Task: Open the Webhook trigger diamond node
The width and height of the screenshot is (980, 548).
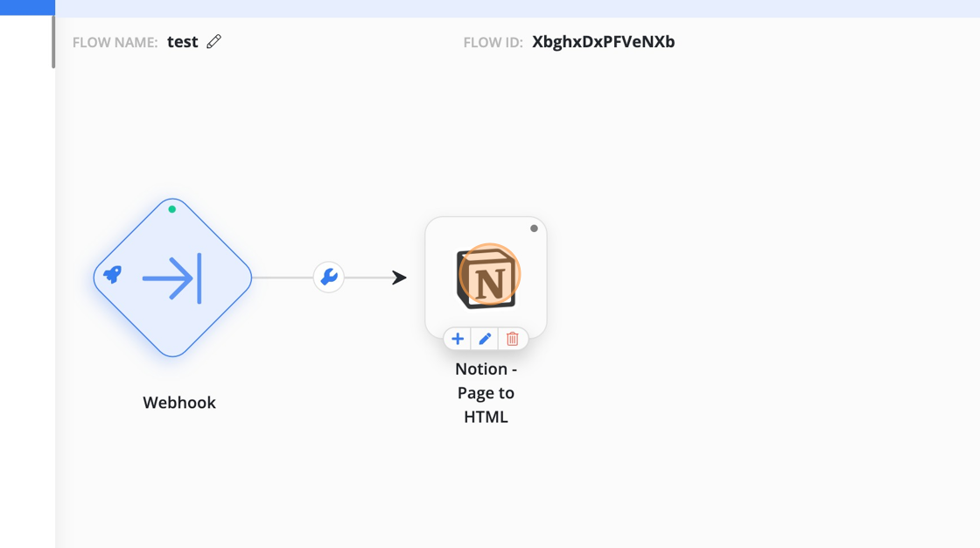Action: [172, 278]
